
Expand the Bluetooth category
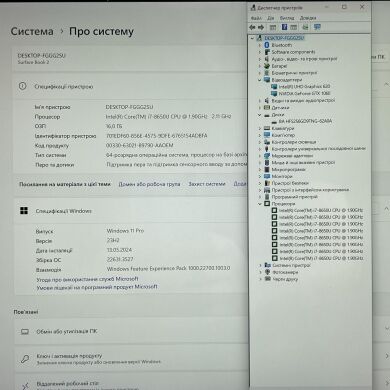260,45
